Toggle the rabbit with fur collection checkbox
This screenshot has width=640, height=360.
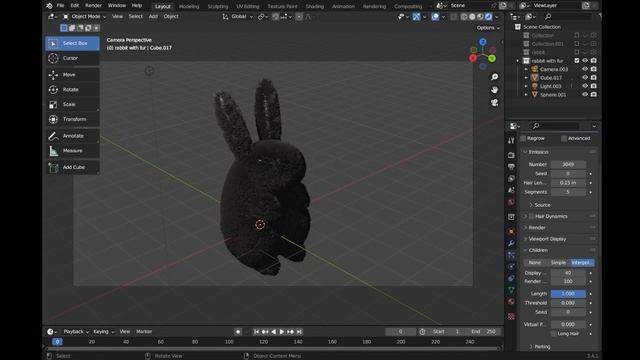click(577, 60)
